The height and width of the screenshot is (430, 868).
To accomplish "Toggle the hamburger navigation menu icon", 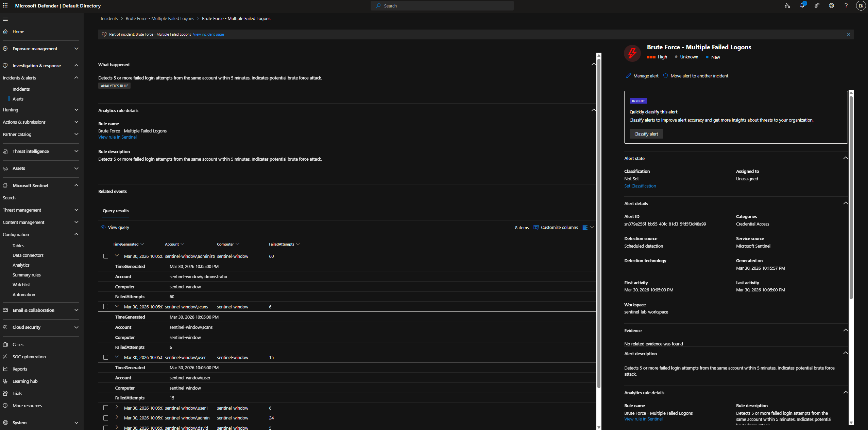I will [5, 19].
